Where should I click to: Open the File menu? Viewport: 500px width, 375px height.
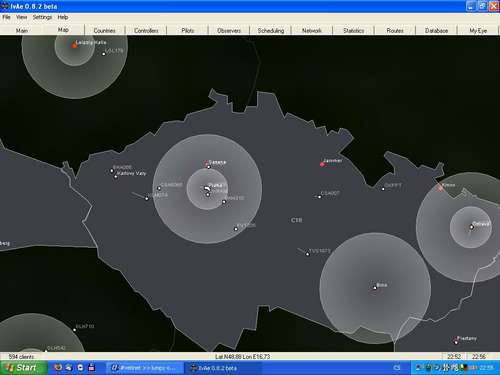pyautogui.click(x=6, y=17)
